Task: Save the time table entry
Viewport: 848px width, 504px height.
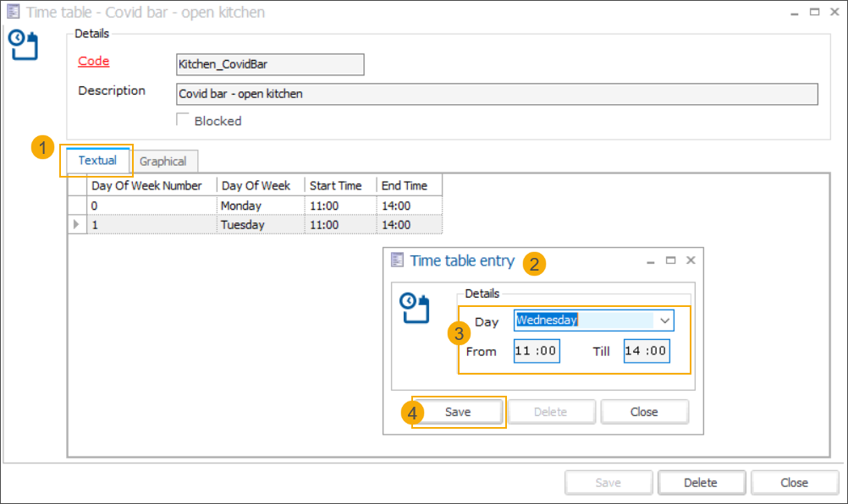Action: coord(458,412)
